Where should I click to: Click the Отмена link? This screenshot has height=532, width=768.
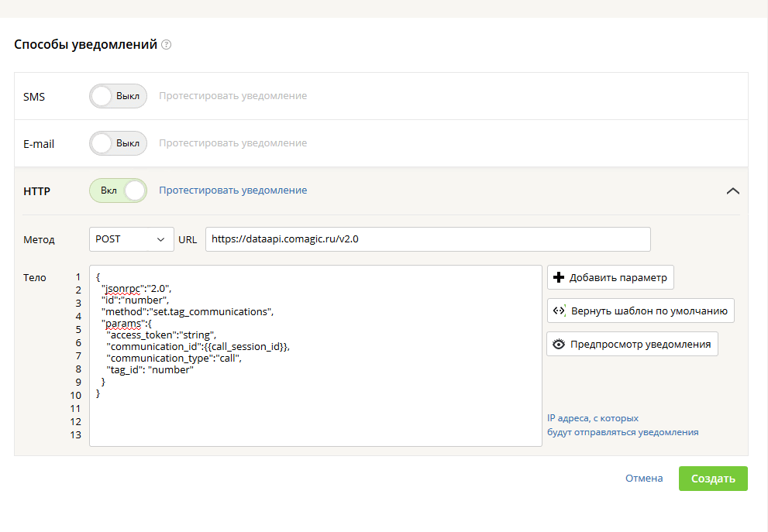[644, 479]
